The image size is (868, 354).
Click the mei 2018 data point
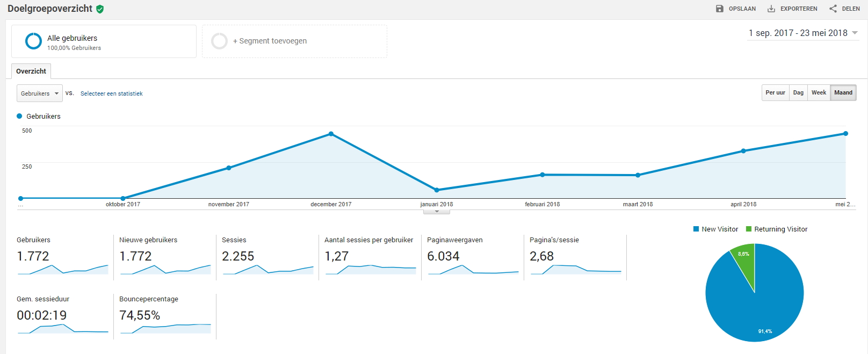click(845, 134)
